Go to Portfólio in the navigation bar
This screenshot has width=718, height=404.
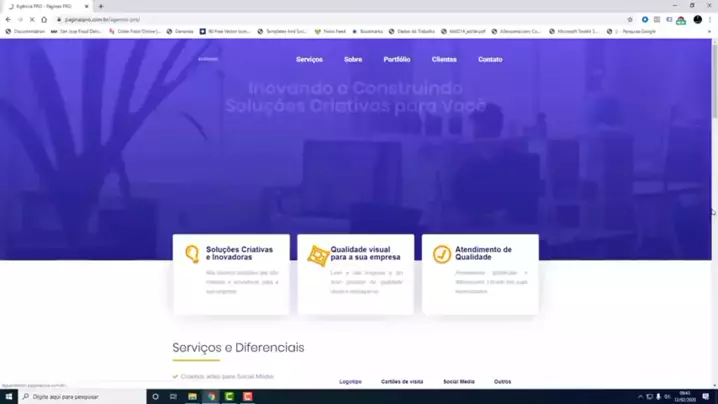pos(397,59)
